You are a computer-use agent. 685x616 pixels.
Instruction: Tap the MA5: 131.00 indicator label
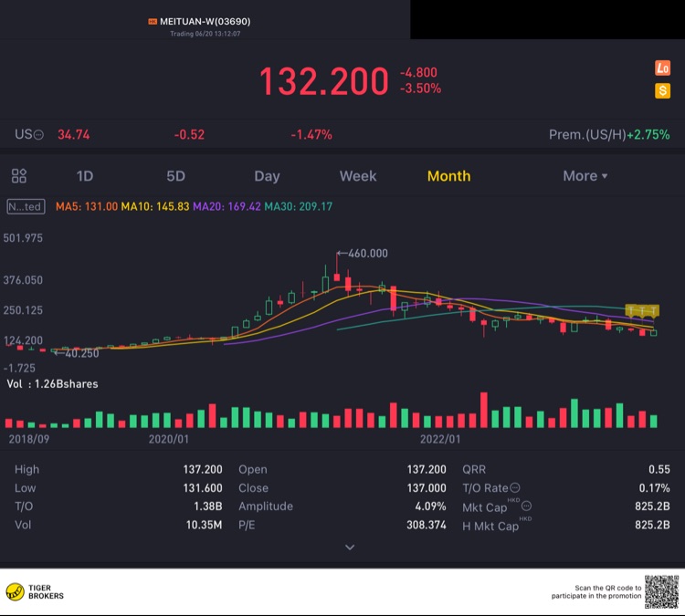[x=87, y=206]
